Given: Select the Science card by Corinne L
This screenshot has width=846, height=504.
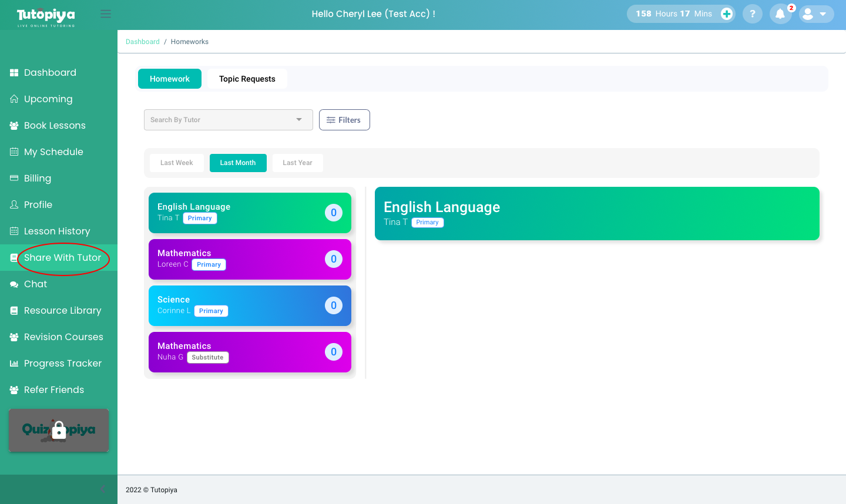Looking at the screenshot, I should (x=250, y=305).
